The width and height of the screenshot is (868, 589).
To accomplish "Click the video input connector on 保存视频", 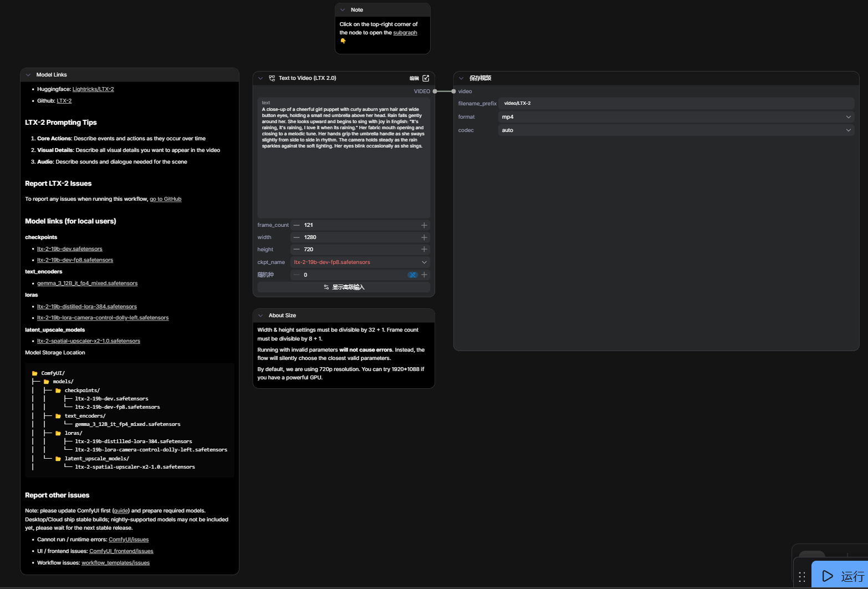I will [x=453, y=92].
